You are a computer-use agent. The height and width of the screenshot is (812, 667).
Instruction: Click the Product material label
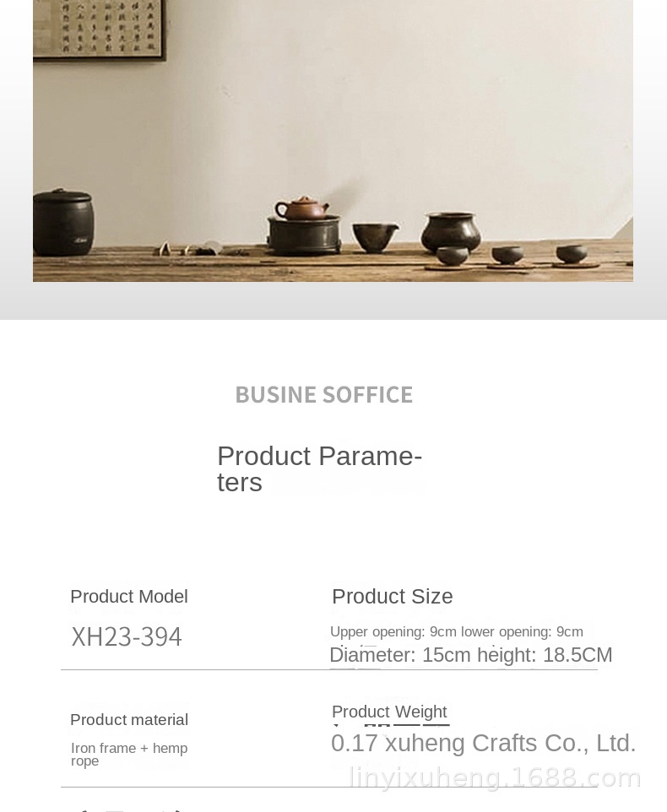tap(129, 720)
